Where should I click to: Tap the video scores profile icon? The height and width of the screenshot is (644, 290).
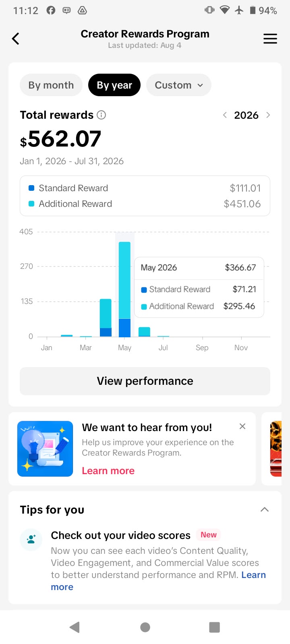[x=31, y=539]
